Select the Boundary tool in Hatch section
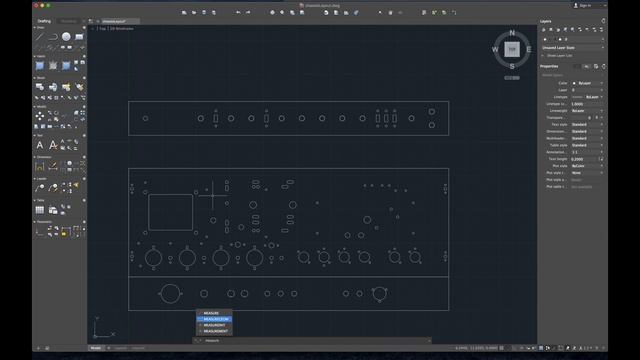 tap(66, 65)
